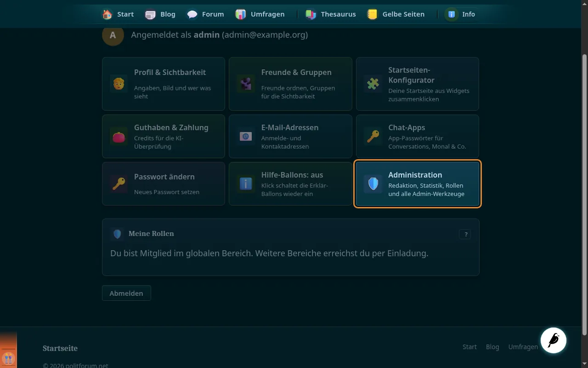
Task: Click the Blog label in top navbar
Action: click(x=168, y=14)
